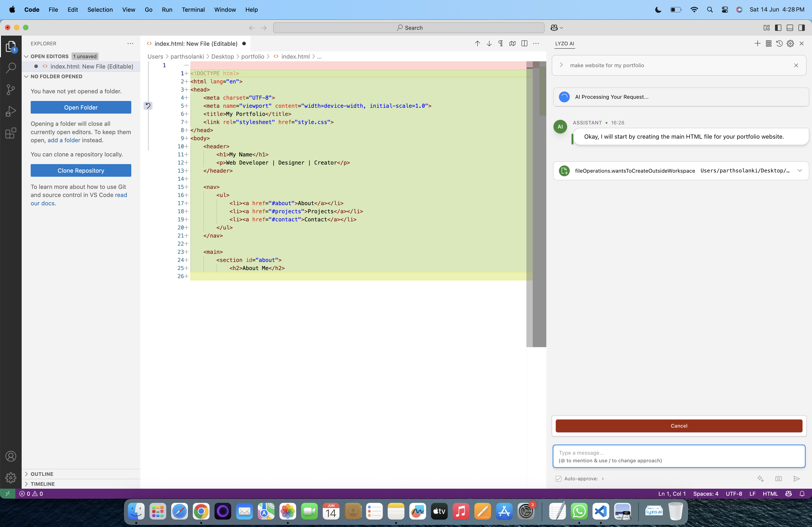Collapse the Open Editors section
This screenshot has height=527, width=812.
[x=26, y=56]
